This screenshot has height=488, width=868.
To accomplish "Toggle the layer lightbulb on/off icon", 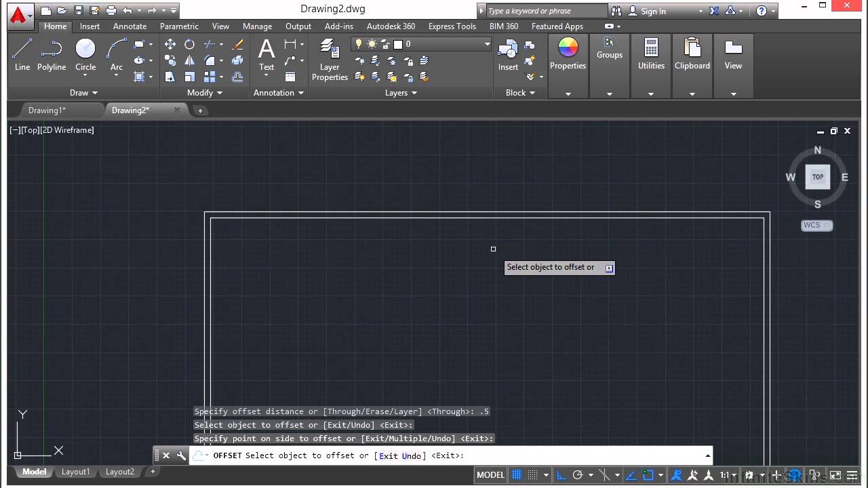I will (x=359, y=44).
